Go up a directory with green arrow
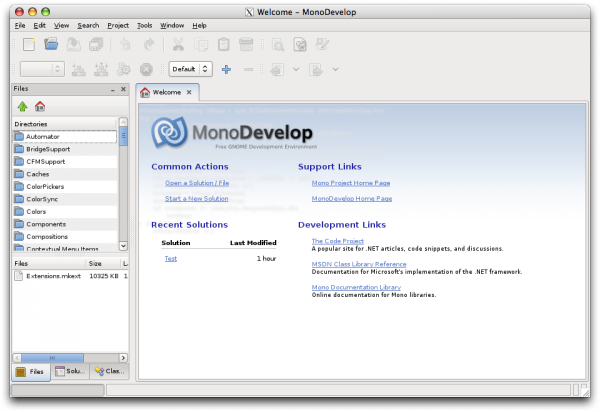The image size is (600, 412). (x=23, y=106)
